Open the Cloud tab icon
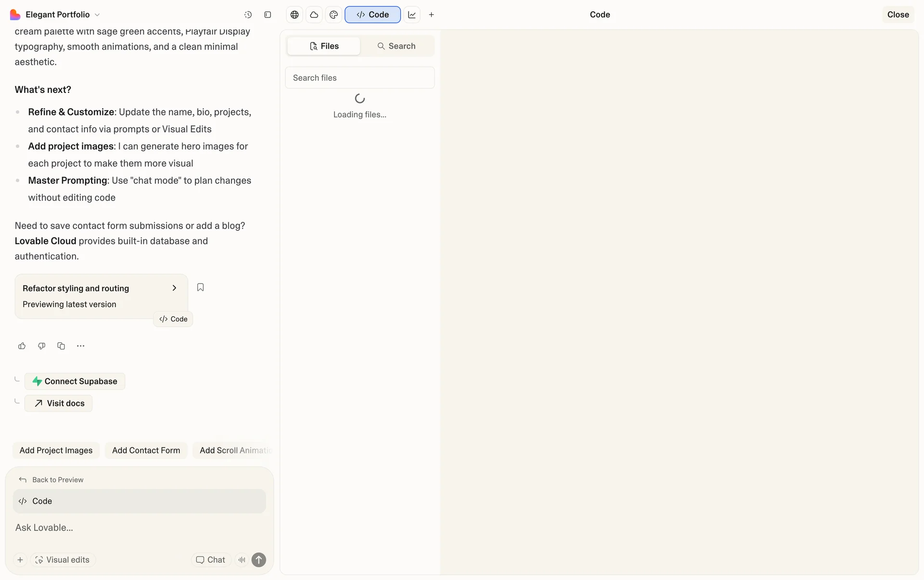The width and height of the screenshot is (924, 580). 314,15
